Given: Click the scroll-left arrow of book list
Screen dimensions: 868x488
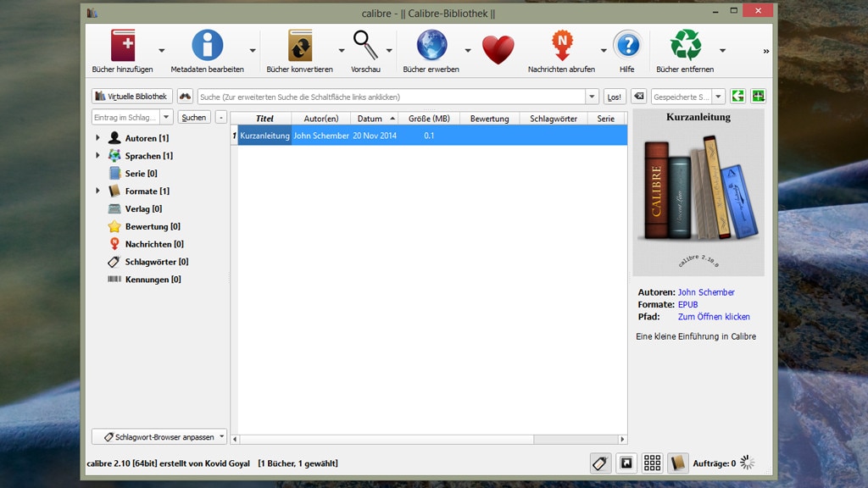Looking at the screenshot, I should pyautogui.click(x=235, y=440).
